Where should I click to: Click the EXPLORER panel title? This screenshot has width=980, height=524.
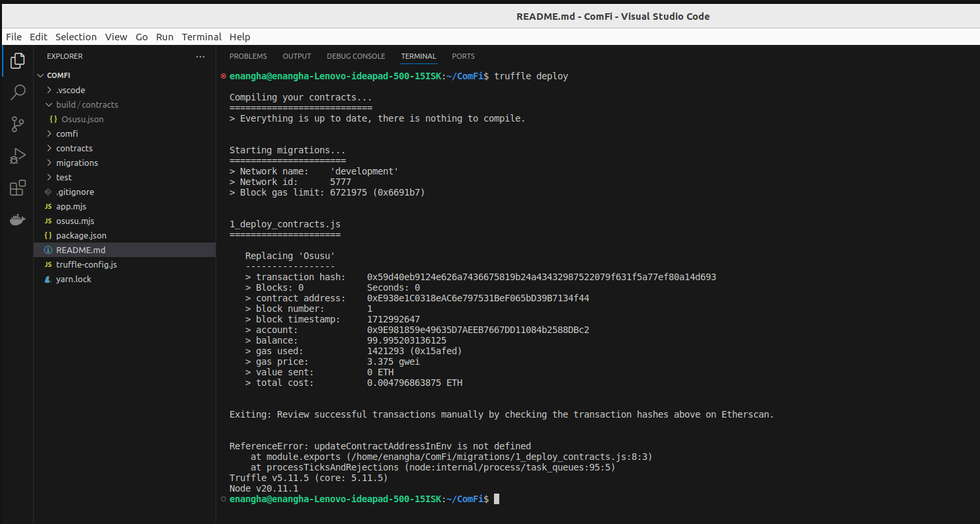click(x=65, y=57)
